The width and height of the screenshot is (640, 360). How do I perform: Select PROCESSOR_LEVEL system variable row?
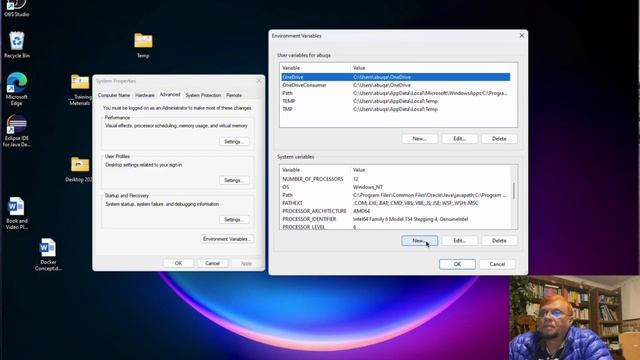396,227
